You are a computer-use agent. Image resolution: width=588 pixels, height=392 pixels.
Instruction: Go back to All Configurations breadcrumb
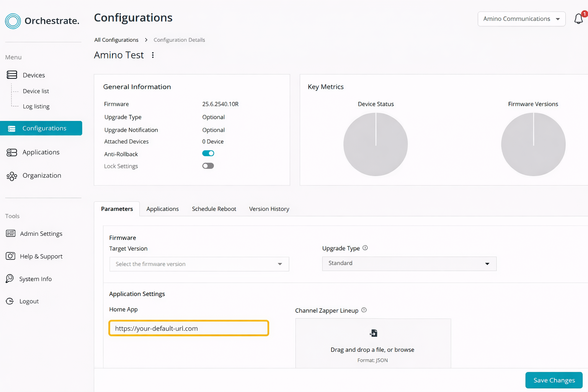(x=116, y=40)
